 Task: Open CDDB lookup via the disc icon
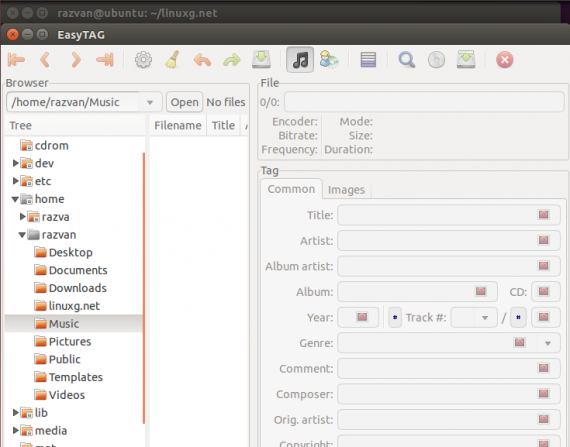point(436,60)
